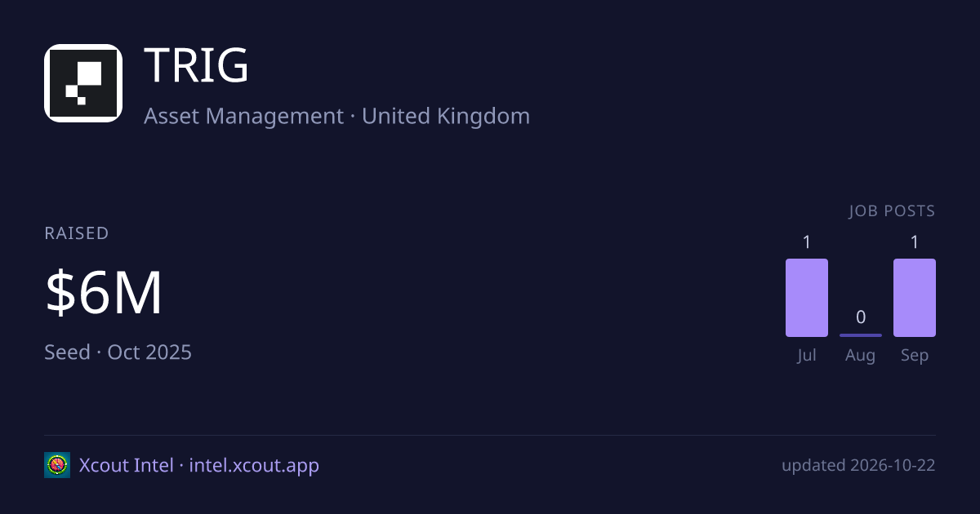980x514 pixels.
Task: Select the TRIG company name heading
Action: coord(196,66)
